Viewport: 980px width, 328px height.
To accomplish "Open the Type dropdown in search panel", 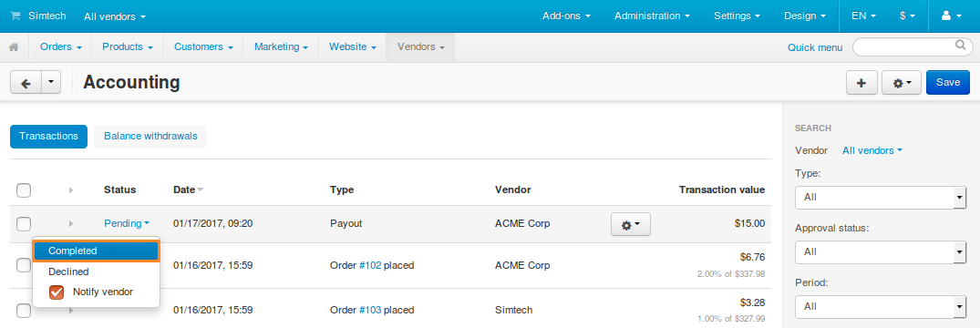I will [881, 197].
